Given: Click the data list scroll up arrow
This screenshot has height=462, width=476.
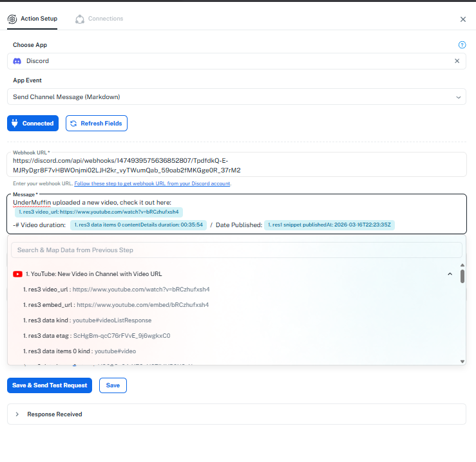Looking at the screenshot, I should click(462, 265).
